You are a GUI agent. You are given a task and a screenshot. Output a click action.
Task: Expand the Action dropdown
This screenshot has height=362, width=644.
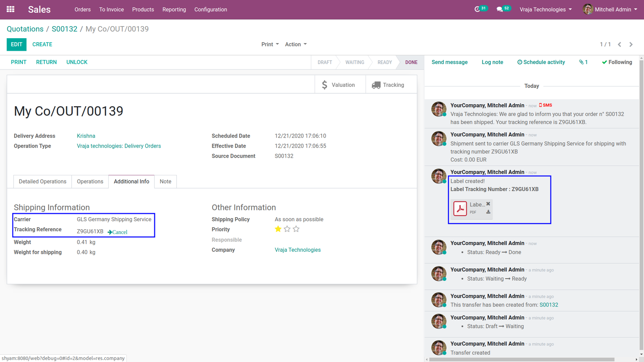296,44
